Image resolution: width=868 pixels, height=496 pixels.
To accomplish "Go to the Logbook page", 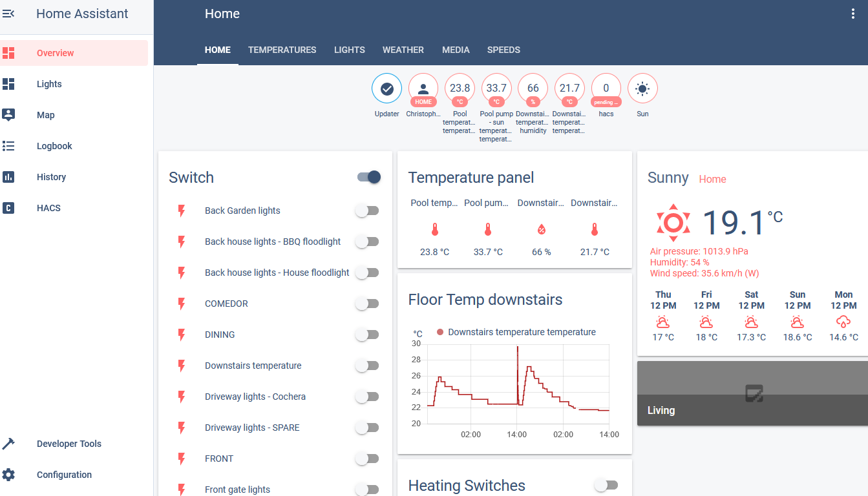I will (x=74, y=146).
